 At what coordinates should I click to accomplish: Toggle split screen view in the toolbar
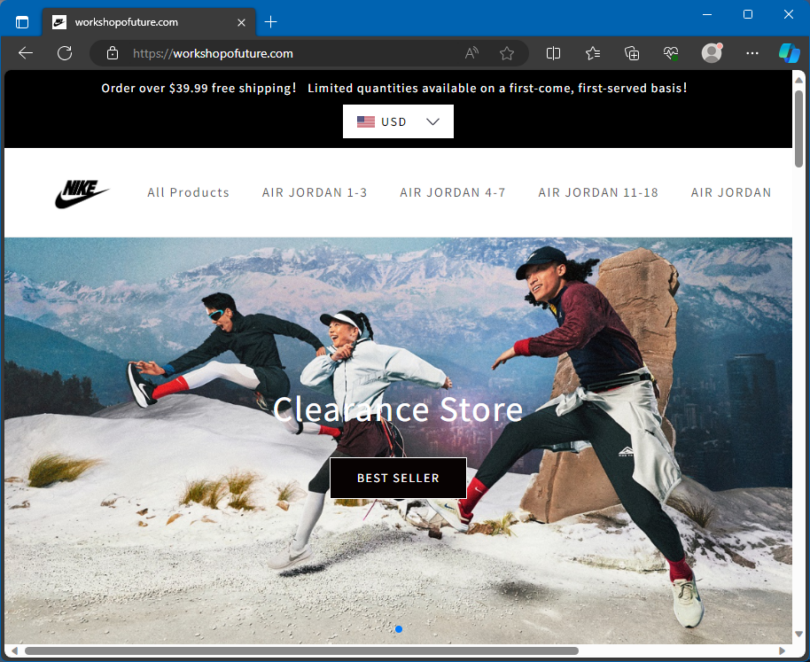[552, 53]
